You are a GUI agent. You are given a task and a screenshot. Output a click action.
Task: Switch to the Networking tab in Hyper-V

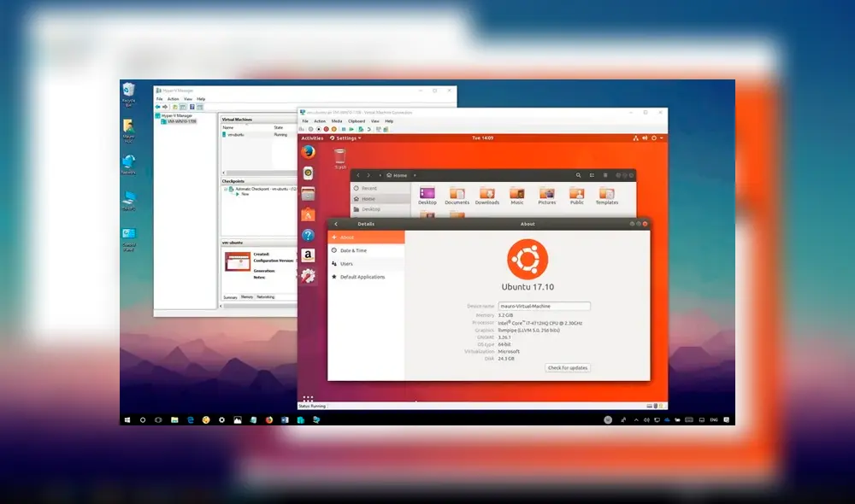coord(265,296)
